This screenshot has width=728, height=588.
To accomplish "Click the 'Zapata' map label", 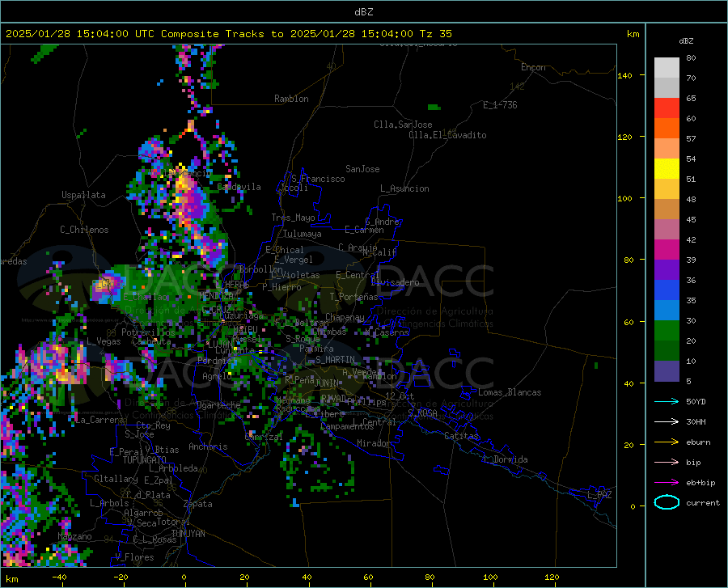I will pos(198,504).
